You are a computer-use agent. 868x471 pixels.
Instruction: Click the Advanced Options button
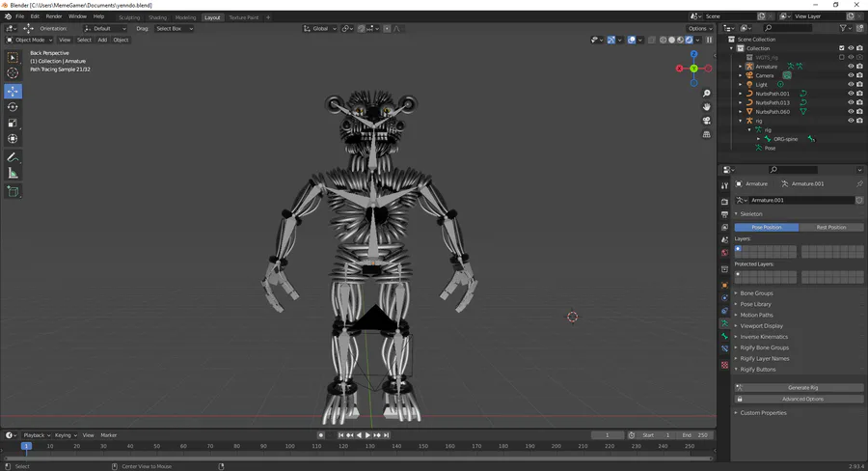(x=799, y=399)
